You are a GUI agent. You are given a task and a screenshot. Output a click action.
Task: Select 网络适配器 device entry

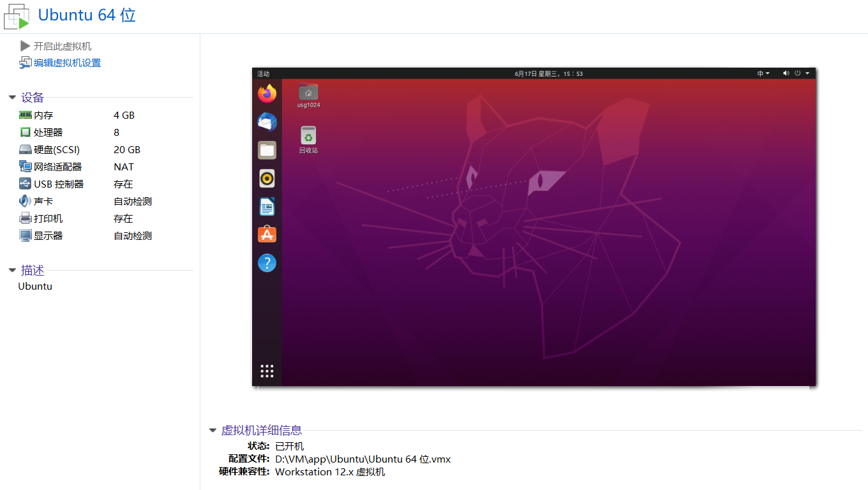[x=57, y=167]
